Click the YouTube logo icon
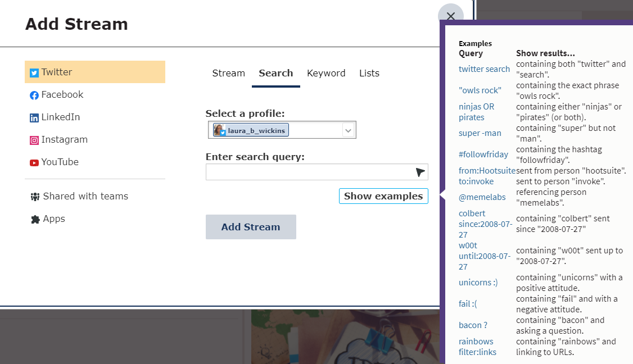The height and width of the screenshot is (364, 633). point(34,163)
